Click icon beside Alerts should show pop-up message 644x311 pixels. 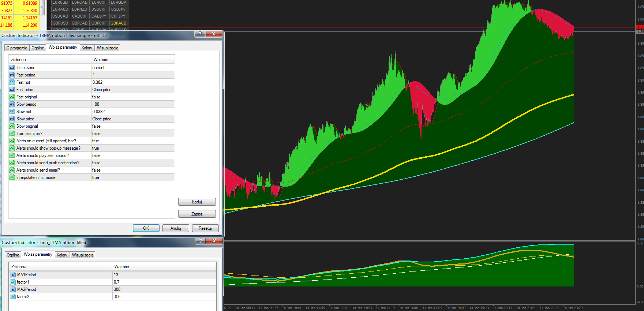[x=12, y=148]
